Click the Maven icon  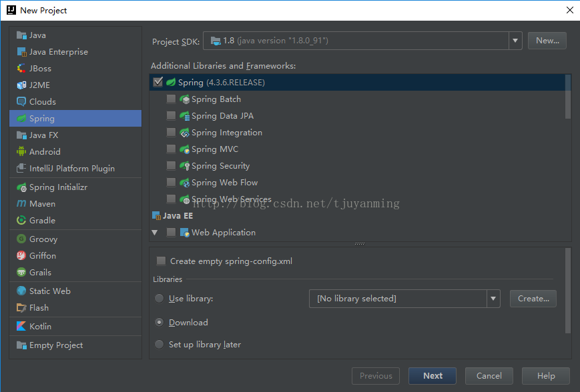pos(21,203)
